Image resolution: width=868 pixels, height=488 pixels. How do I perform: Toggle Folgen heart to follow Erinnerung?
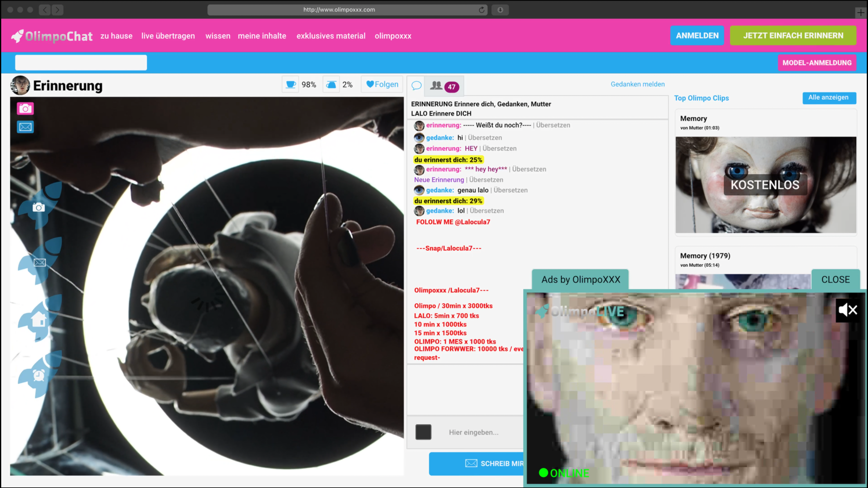pyautogui.click(x=382, y=84)
